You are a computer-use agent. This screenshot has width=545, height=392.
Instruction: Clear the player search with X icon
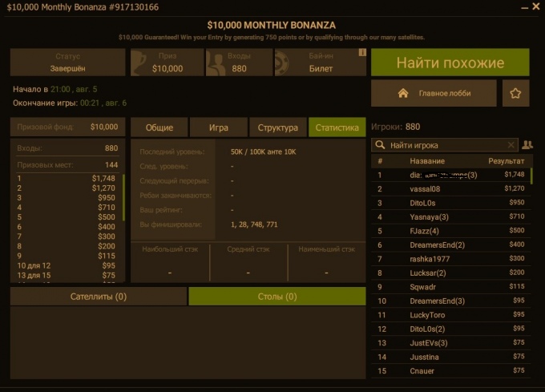point(511,145)
